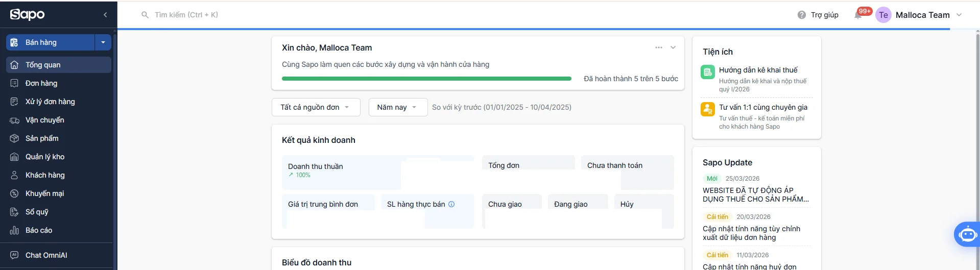
Task: Open Xử lý đơn hàng in the sidebar
Action: (x=59, y=102)
